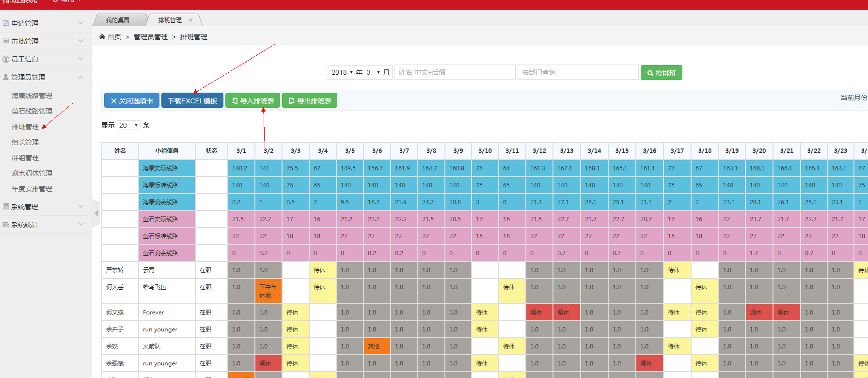Screen dimensions: 868x378
Task: Open 组长管理 in the sidebar
Action: 25,142
